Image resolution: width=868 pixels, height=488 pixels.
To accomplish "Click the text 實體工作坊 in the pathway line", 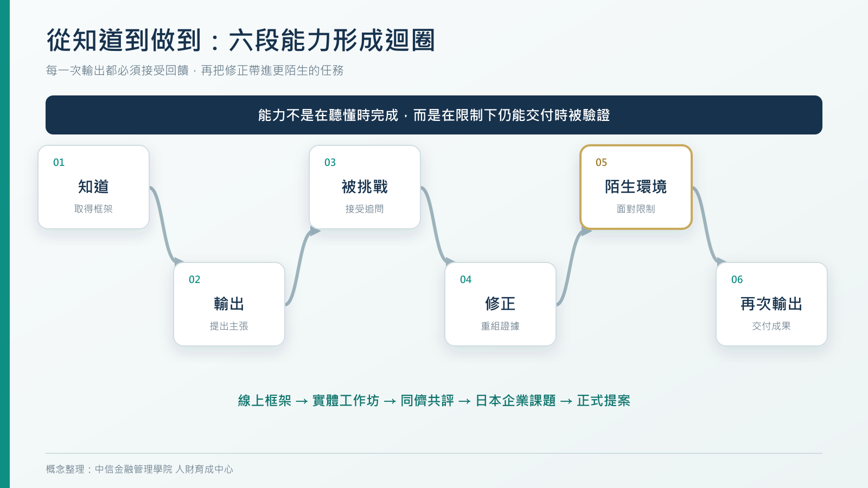I will coord(346,401).
